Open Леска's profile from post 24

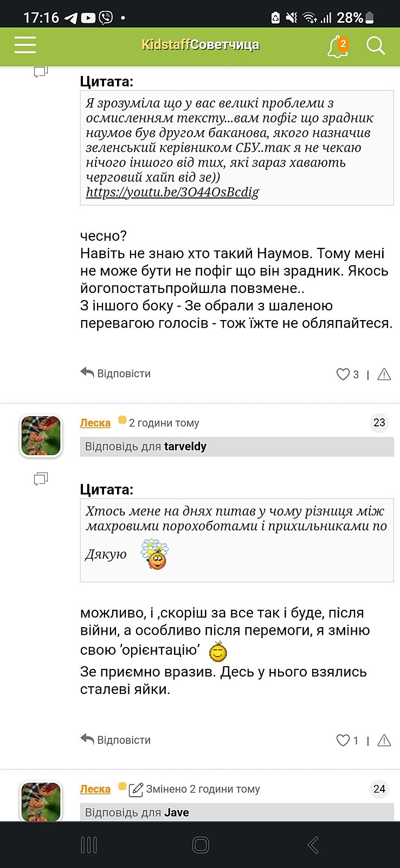[95, 789]
